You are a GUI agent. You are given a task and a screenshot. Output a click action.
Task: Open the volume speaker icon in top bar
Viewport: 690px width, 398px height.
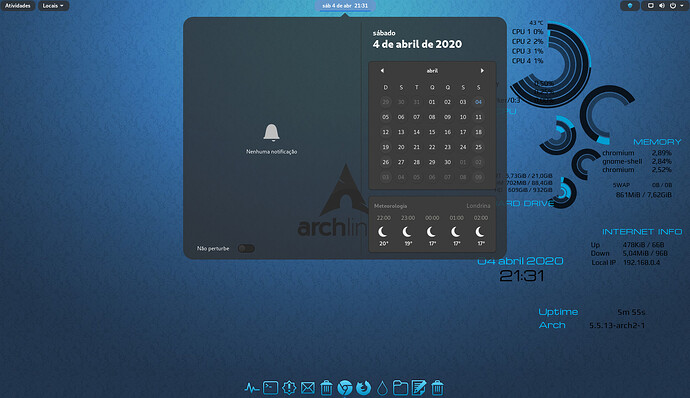click(x=662, y=6)
